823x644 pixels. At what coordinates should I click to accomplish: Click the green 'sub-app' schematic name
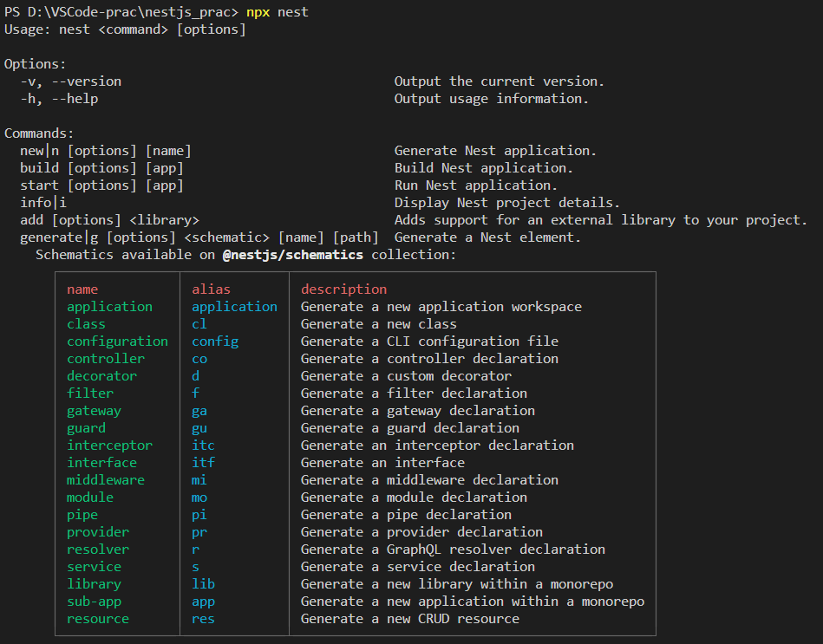[94, 602]
